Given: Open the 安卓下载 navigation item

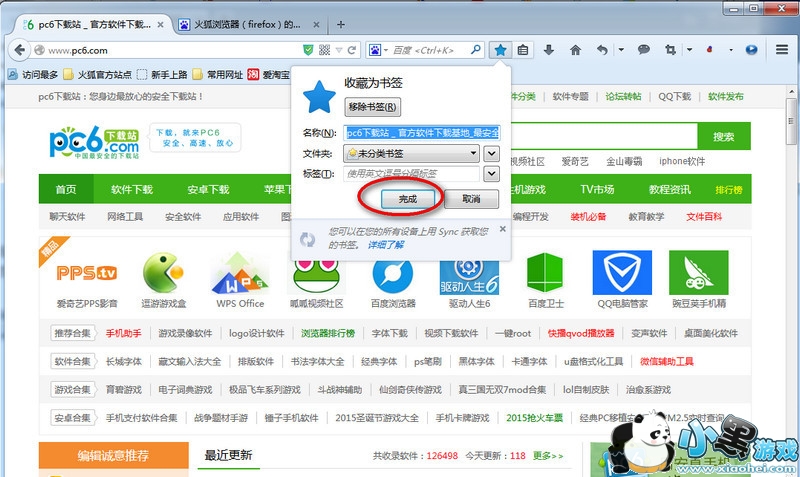Looking at the screenshot, I should (x=208, y=189).
